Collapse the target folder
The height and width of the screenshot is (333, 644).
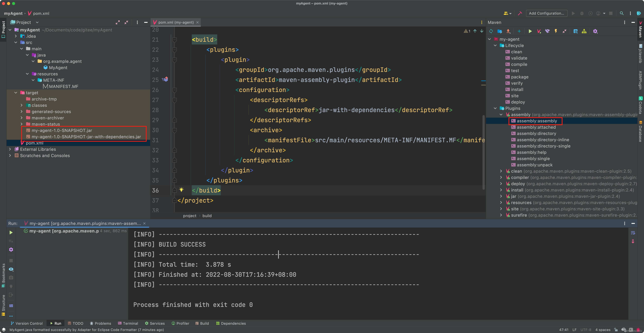pos(16,93)
